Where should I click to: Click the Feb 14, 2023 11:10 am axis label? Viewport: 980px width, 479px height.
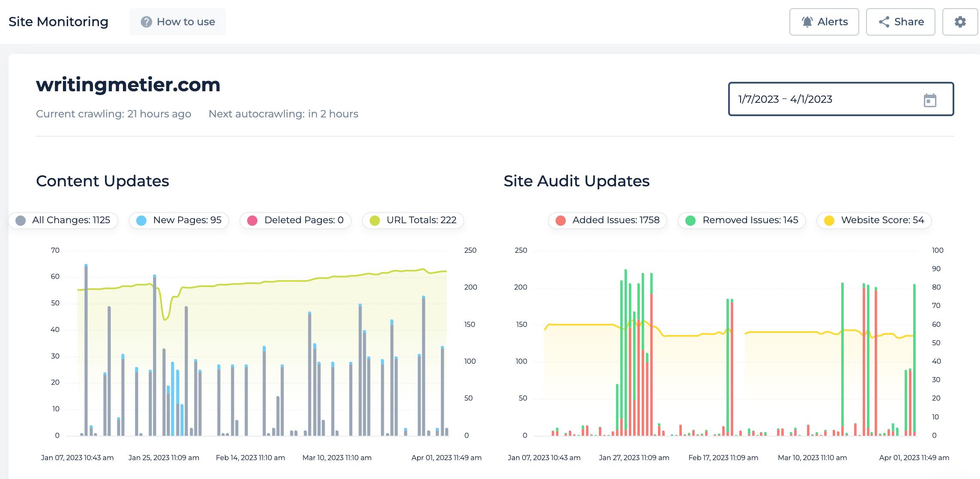click(250, 458)
